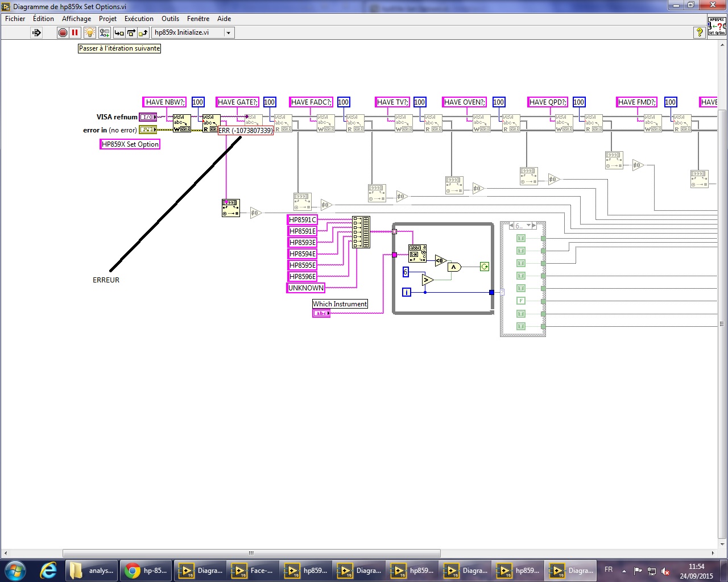Click the HP859X Set Option label

pyautogui.click(x=130, y=144)
